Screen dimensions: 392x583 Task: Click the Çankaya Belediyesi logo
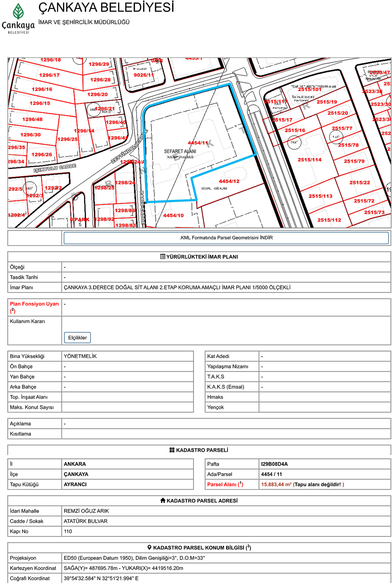(18, 19)
